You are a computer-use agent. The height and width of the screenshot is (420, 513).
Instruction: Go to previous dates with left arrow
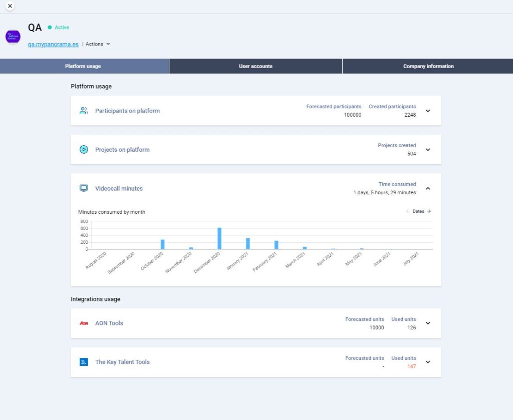click(408, 211)
